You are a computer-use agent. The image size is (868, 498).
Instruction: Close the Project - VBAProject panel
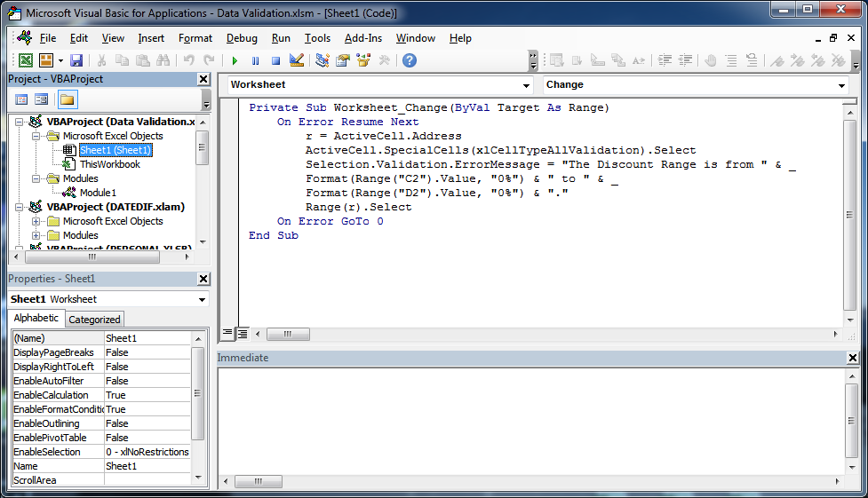point(203,79)
